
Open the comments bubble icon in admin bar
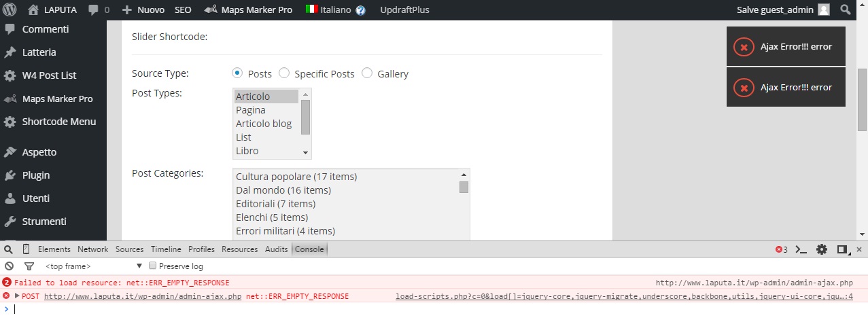[93, 10]
